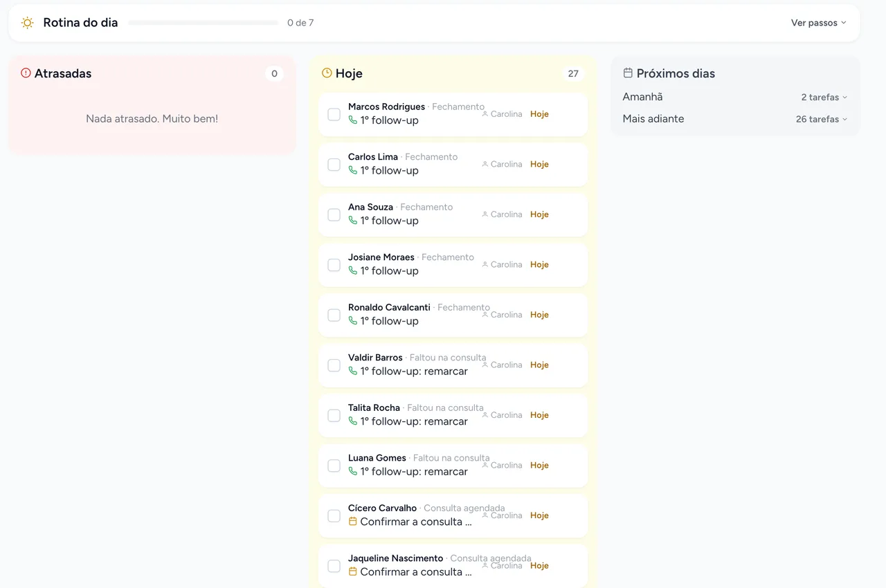Click the Hoje task count badge 27
Screen dimensions: 886x588
(573, 73)
